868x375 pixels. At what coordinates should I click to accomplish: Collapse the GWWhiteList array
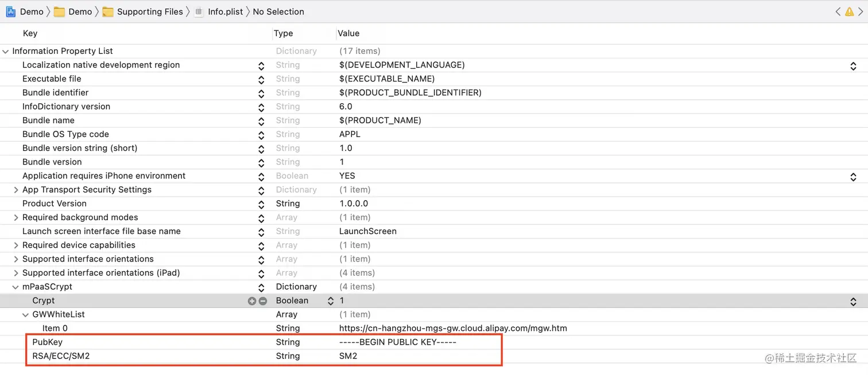(26, 314)
